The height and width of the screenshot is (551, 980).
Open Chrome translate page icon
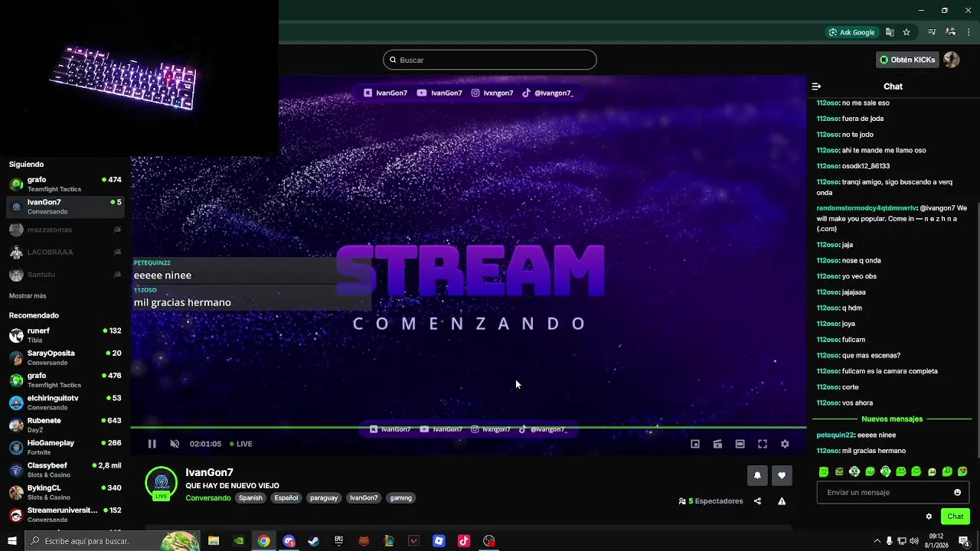pyautogui.click(x=890, y=32)
